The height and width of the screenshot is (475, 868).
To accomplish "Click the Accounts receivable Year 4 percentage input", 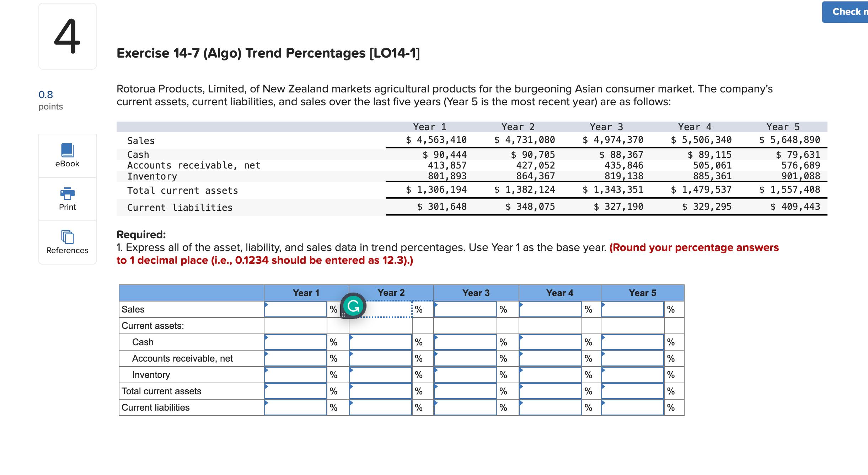I will (550, 358).
